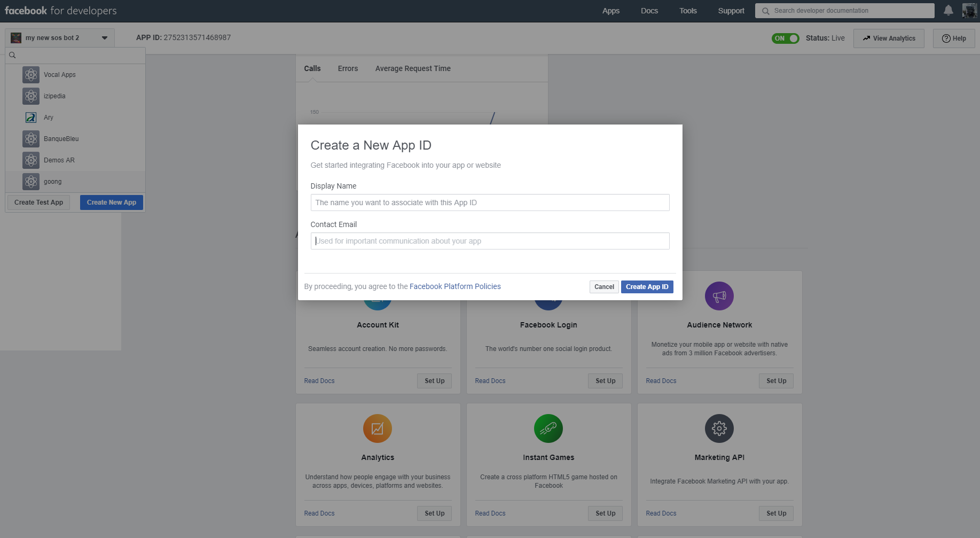Screen dimensions: 980x538
Task: Open the Facebook Platform Policies link
Action: point(455,286)
